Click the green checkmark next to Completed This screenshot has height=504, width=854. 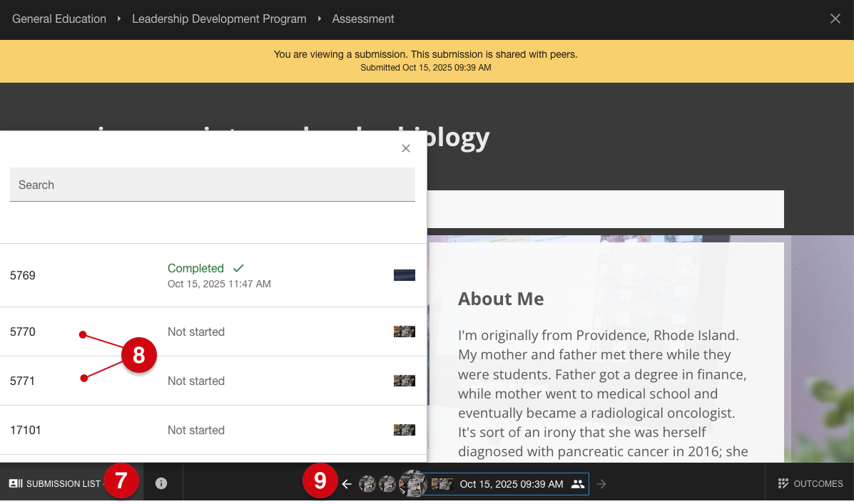point(238,268)
